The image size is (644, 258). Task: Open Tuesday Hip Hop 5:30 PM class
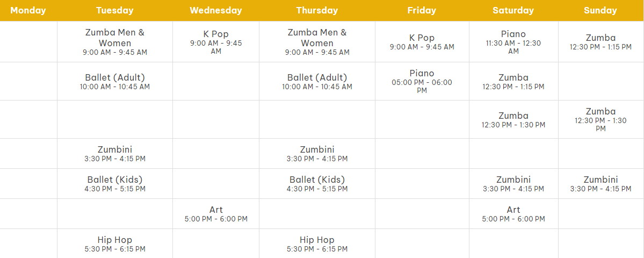coord(115,244)
